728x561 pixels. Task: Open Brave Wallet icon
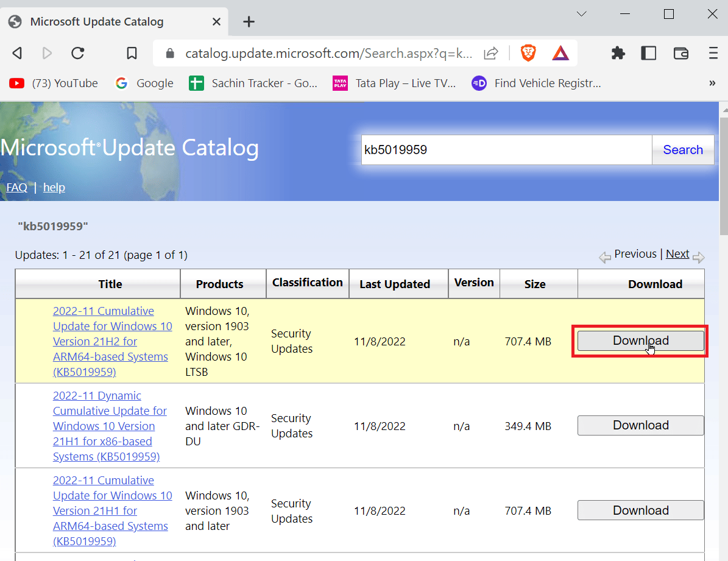(680, 54)
